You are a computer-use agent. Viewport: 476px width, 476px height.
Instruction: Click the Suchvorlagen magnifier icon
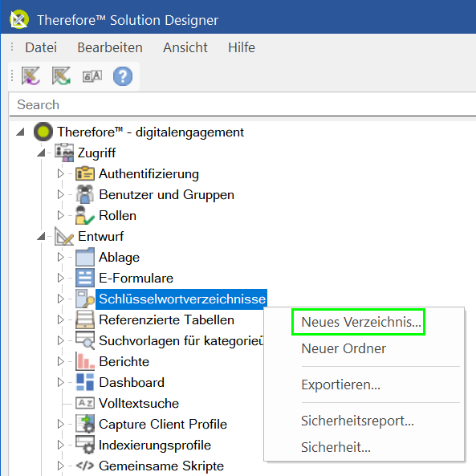tap(85, 340)
